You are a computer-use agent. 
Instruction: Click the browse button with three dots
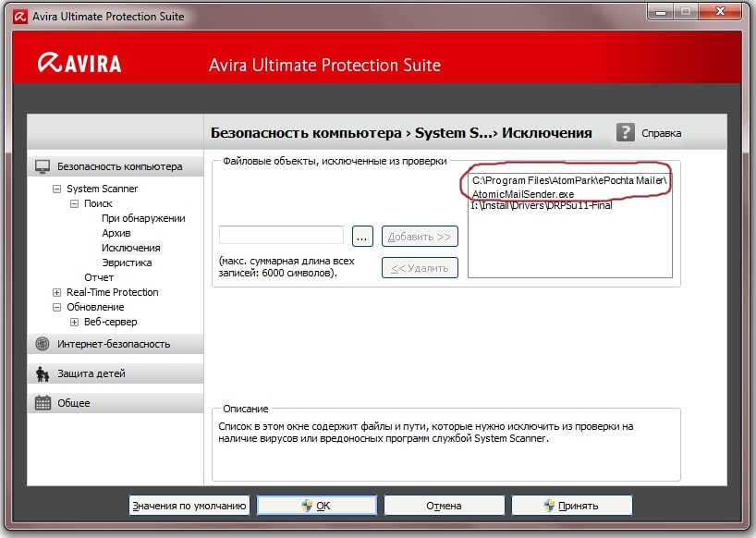point(362,237)
